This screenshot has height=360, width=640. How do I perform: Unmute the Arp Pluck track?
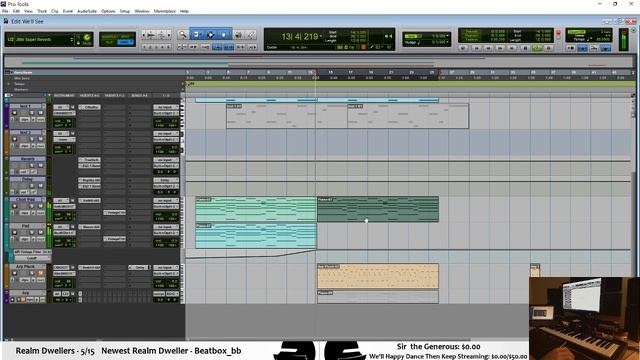tap(40, 273)
